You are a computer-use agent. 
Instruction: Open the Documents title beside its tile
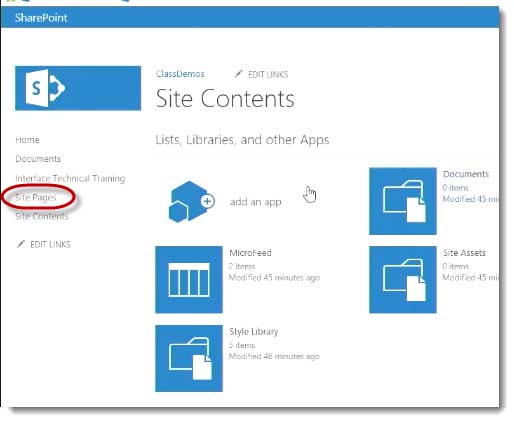tap(466, 174)
